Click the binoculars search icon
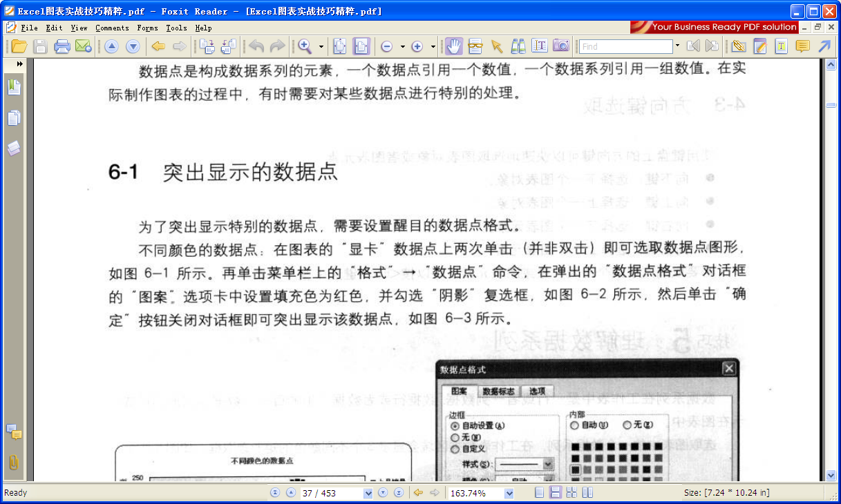This screenshot has height=504, width=841. (x=518, y=46)
